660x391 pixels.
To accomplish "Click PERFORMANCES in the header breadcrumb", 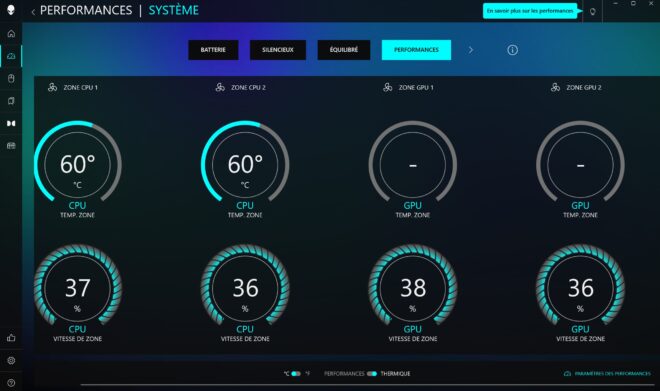I will [86, 11].
